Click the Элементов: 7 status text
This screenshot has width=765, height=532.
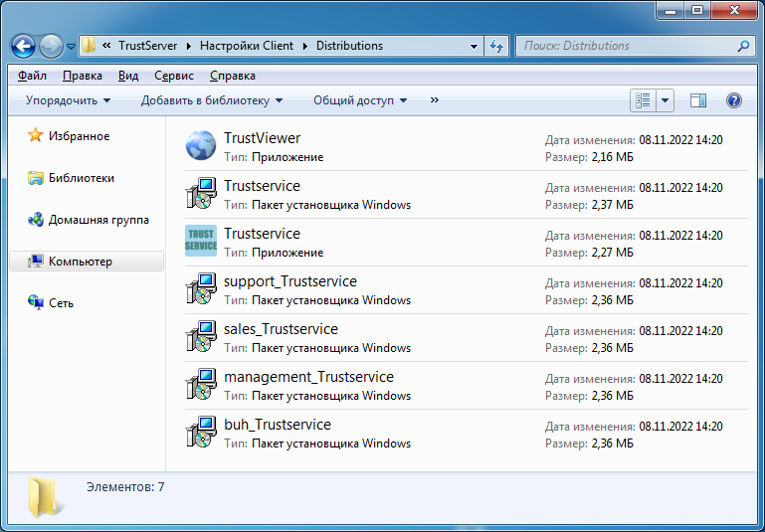[125, 487]
